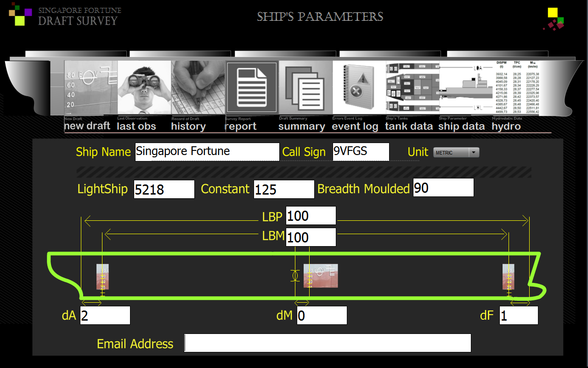
Task: Click the Breadth Moulded field
Action: (x=443, y=188)
